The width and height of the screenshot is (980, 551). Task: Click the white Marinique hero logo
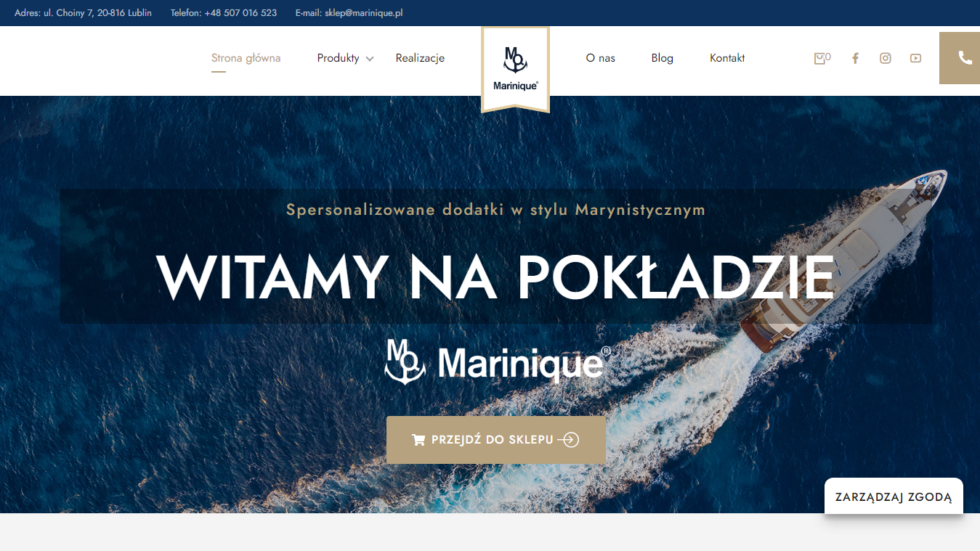point(498,361)
